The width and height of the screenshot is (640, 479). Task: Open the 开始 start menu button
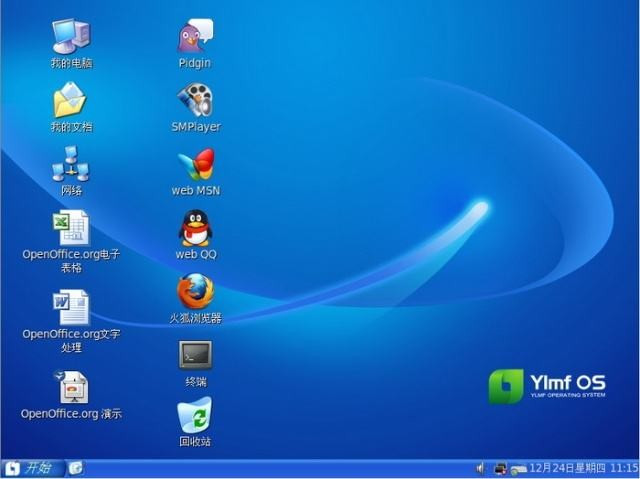click(33, 468)
